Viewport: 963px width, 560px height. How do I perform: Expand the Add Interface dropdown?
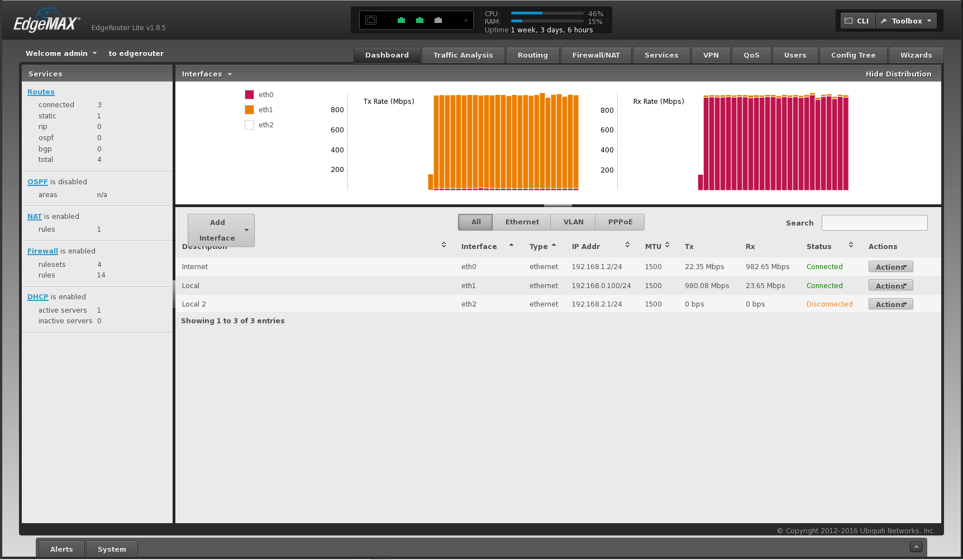point(246,230)
